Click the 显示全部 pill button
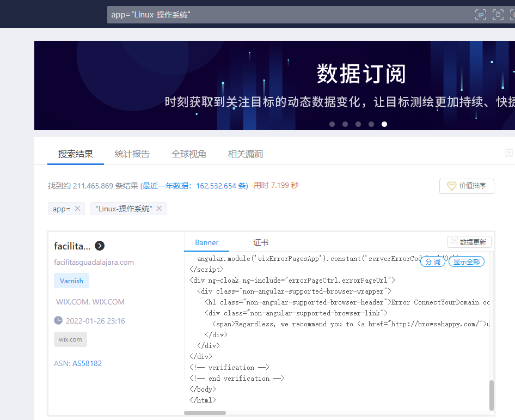This screenshot has height=420, width=515. click(x=467, y=261)
